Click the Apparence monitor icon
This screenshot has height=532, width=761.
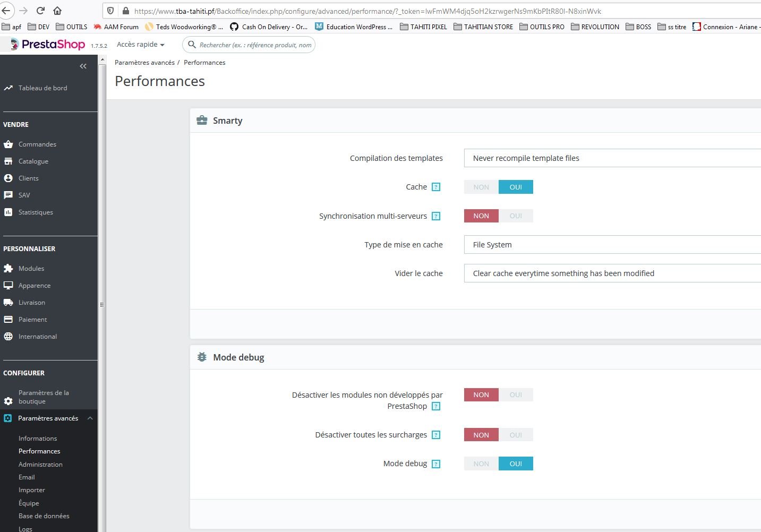coord(8,286)
